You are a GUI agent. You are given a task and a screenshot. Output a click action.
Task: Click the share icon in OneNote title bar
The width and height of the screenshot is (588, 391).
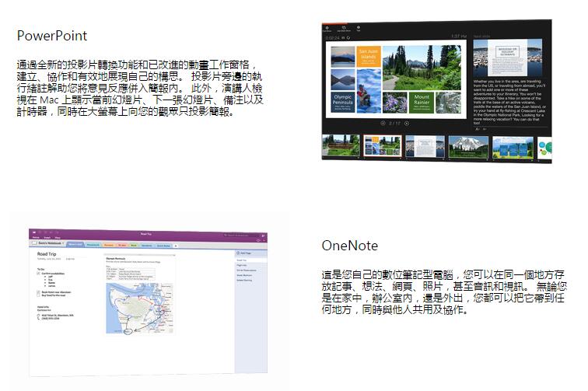pos(263,236)
